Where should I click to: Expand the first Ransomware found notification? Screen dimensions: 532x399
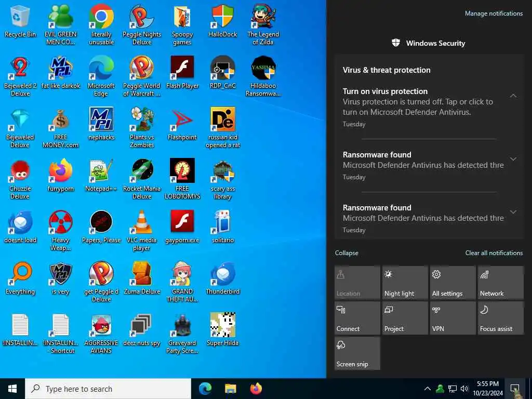click(x=513, y=159)
